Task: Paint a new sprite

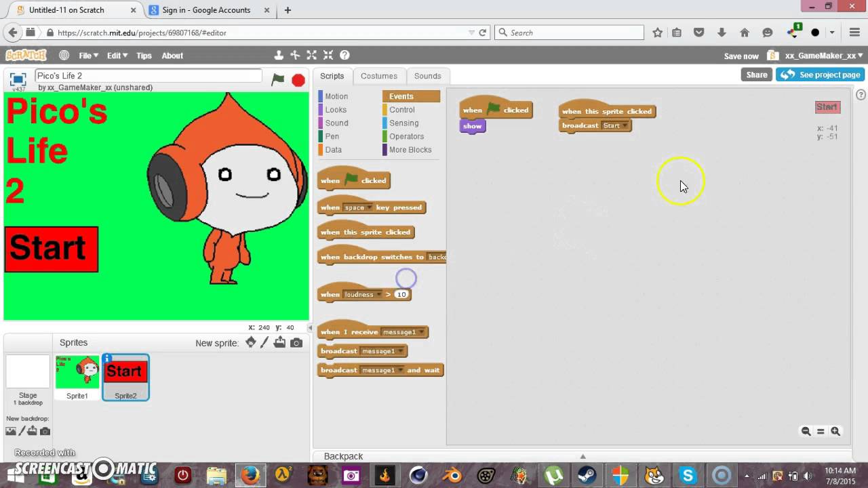Action: pyautogui.click(x=265, y=342)
